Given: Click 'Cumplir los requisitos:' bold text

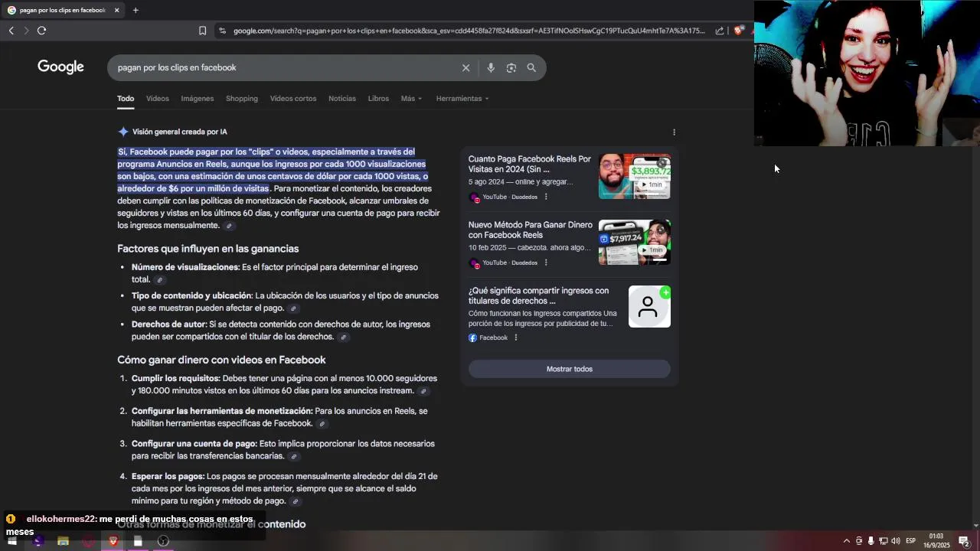Looking at the screenshot, I should coord(176,378).
